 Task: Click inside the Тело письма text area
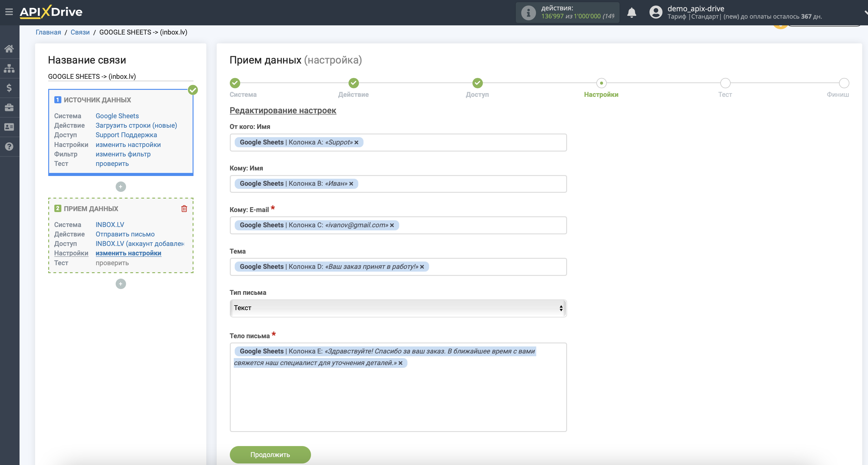pyautogui.click(x=398, y=387)
